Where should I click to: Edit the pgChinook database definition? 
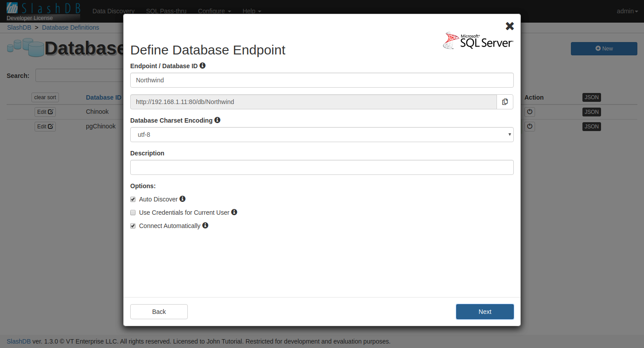45,127
